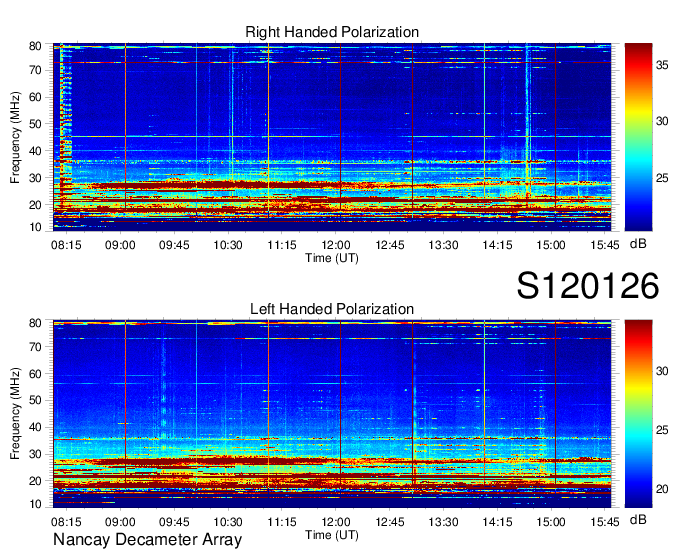680x552 pixels.
Task: Click "Frequency (MHz)" label of Left Handed plot
Action: click(x=15, y=414)
